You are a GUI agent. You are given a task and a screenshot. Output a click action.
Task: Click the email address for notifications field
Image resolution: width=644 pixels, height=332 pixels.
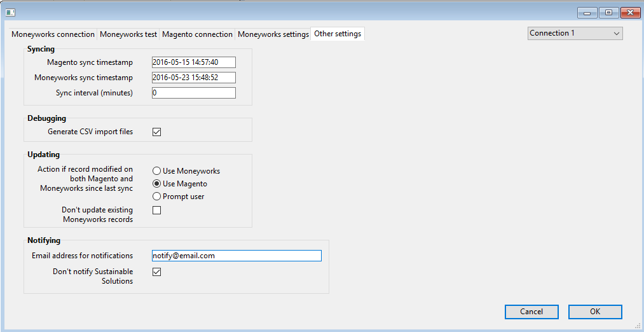(x=236, y=256)
